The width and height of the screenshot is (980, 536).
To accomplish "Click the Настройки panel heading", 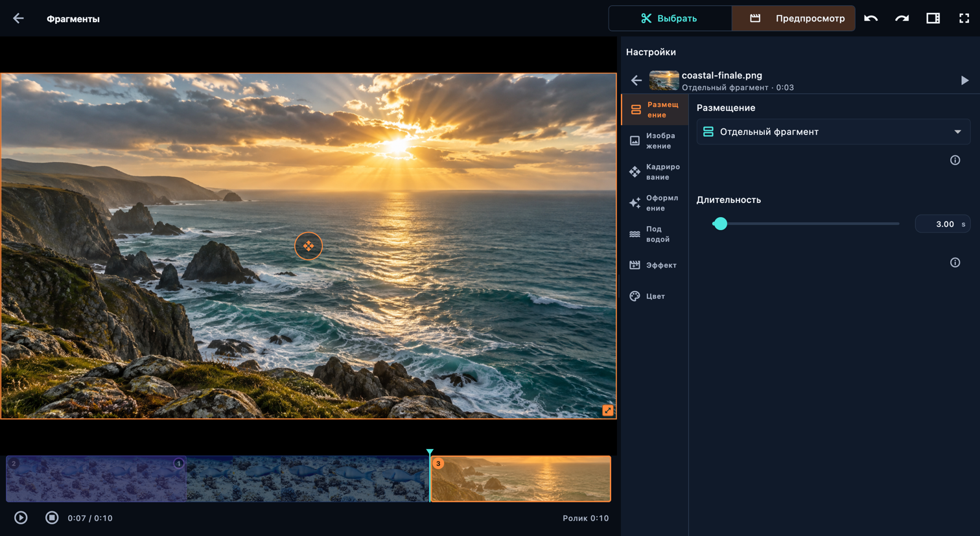I will click(x=651, y=52).
